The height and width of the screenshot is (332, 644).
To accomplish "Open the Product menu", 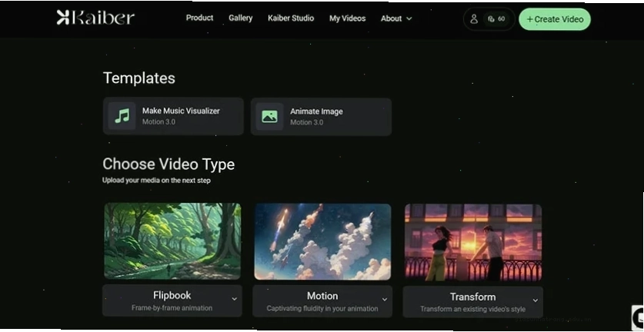I will pyautogui.click(x=199, y=18).
